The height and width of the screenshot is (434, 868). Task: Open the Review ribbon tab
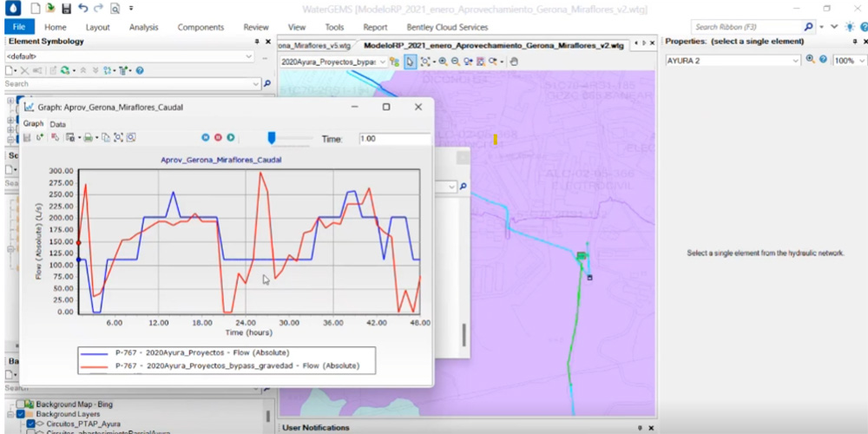coord(256,27)
